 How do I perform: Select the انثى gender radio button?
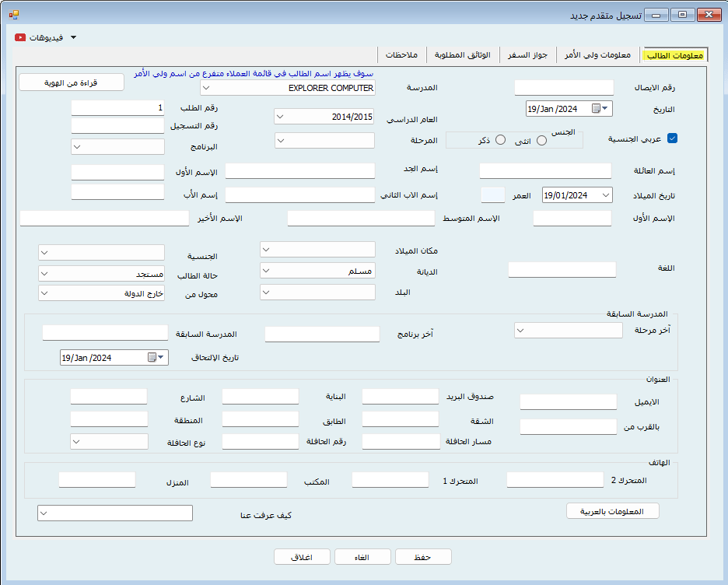click(541, 141)
